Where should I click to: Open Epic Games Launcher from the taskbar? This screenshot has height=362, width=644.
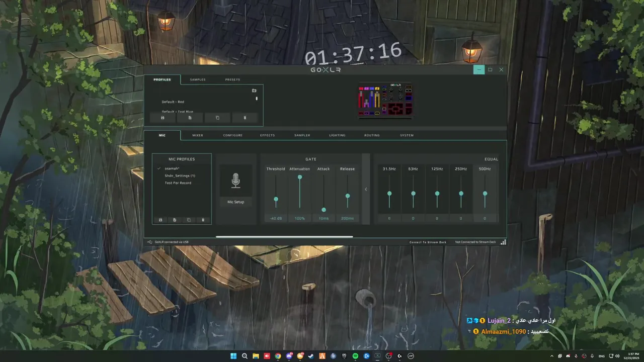click(x=344, y=356)
